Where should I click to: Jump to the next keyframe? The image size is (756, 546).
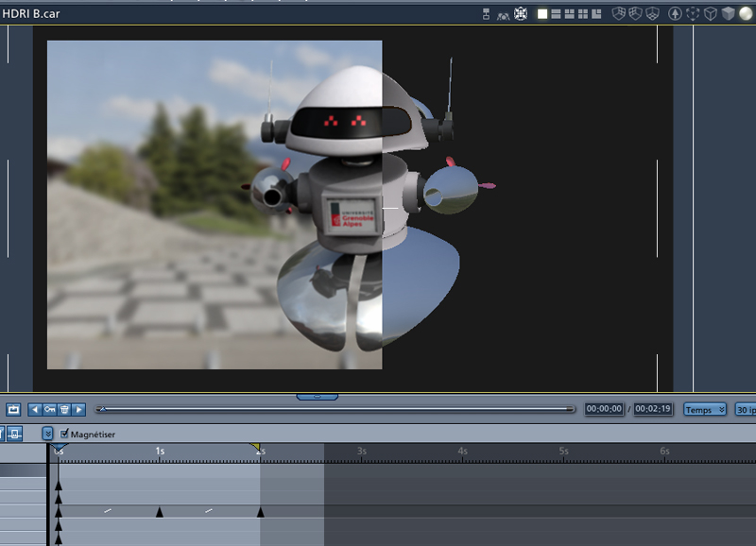[x=78, y=409]
